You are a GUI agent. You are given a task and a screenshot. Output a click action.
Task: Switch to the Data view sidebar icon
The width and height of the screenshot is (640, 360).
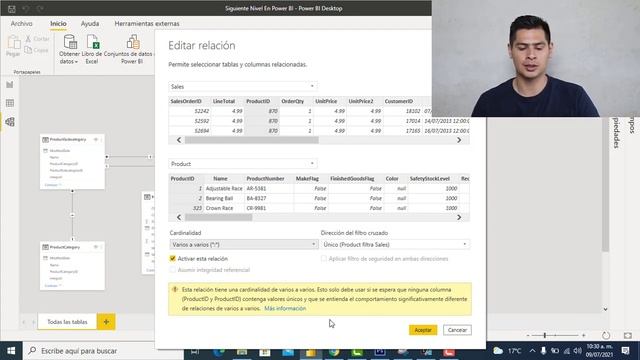(10, 103)
